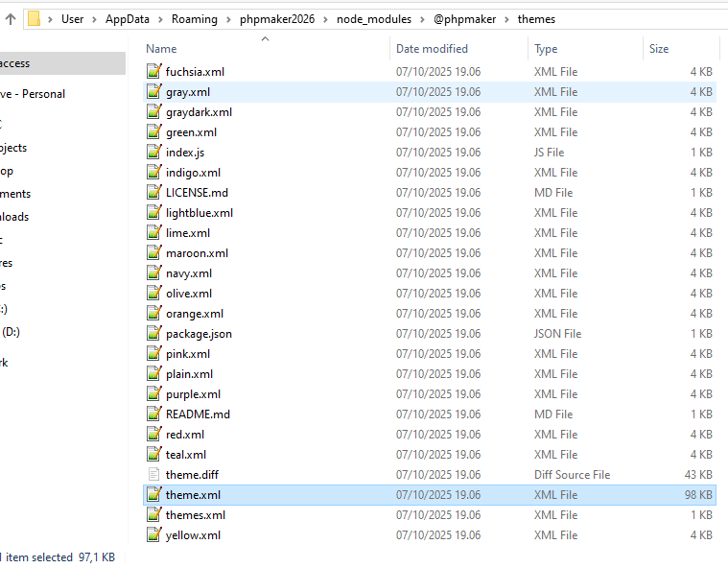Sort by Date modified column header
This screenshot has height=568, width=728.
432,49
